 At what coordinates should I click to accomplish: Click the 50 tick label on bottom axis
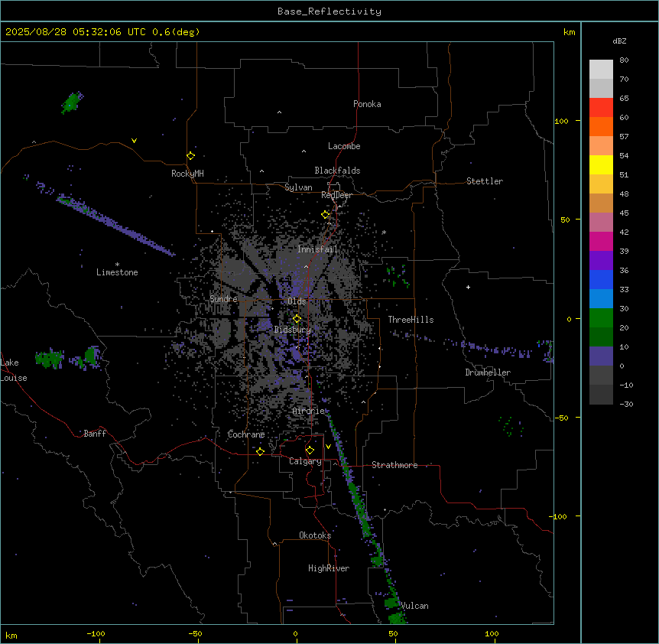point(393,633)
